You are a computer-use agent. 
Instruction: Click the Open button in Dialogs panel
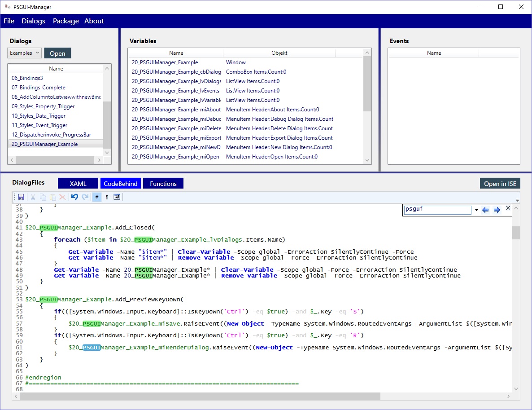[57, 53]
